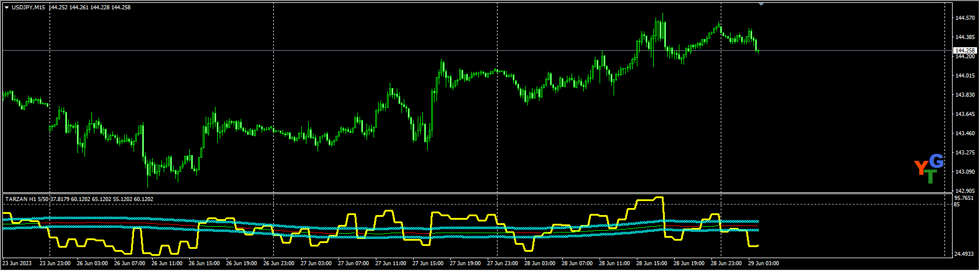Click the 28 Jun 15:00 time label

(651, 264)
